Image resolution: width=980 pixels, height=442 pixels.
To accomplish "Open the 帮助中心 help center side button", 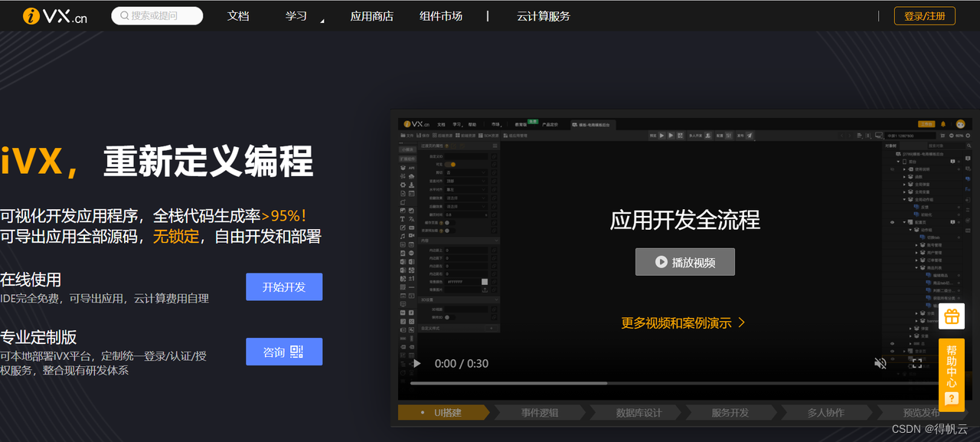I will 952,375.
